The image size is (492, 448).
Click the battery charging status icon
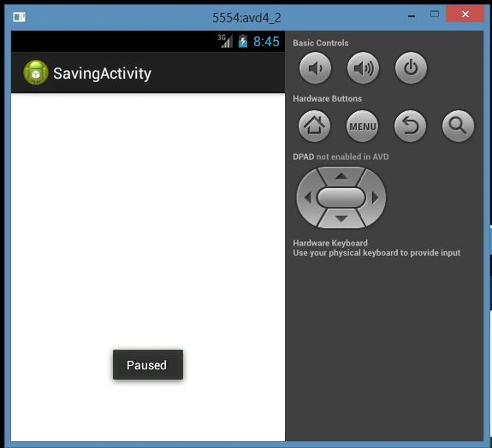click(243, 41)
